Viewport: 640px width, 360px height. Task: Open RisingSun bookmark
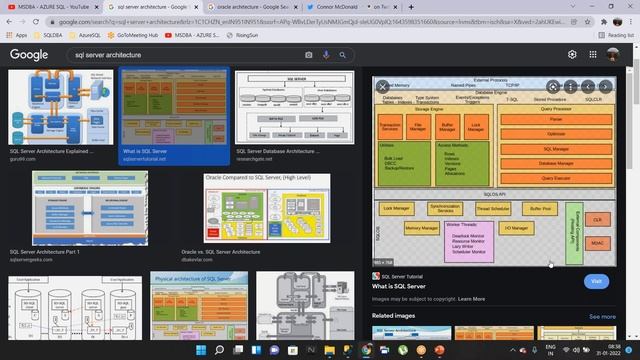pos(242,36)
